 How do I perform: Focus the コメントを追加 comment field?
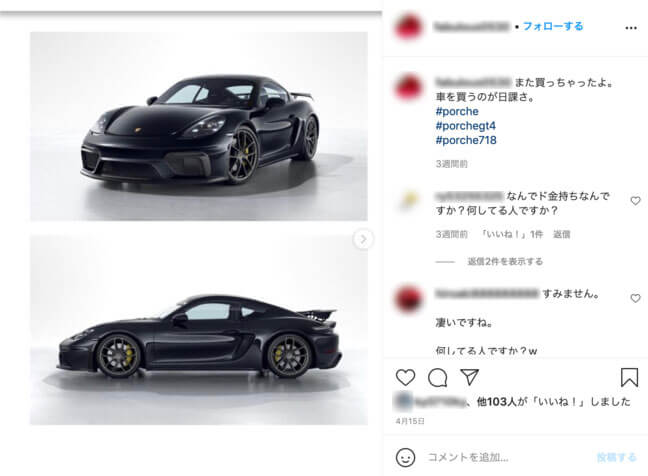pyautogui.click(x=468, y=457)
